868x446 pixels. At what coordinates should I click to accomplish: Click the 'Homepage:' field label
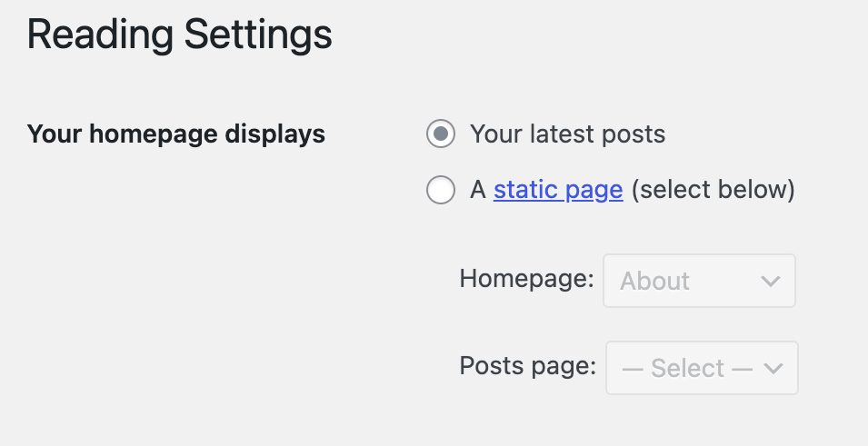(526, 278)
